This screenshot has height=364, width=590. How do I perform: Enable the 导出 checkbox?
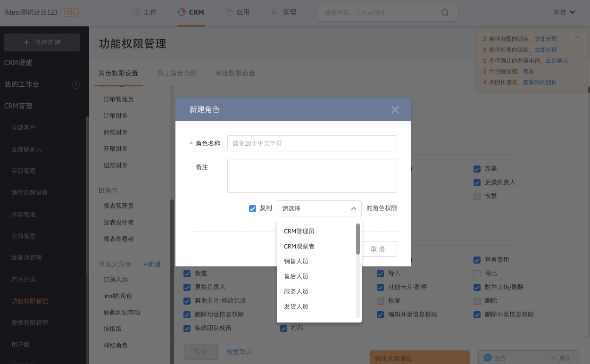click(x=477, y=273)
